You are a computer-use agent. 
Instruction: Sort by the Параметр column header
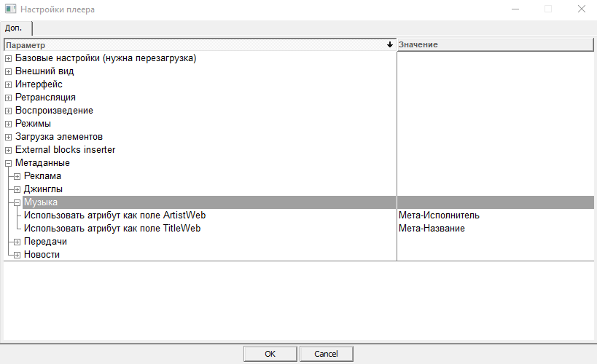tap(197, 45)
